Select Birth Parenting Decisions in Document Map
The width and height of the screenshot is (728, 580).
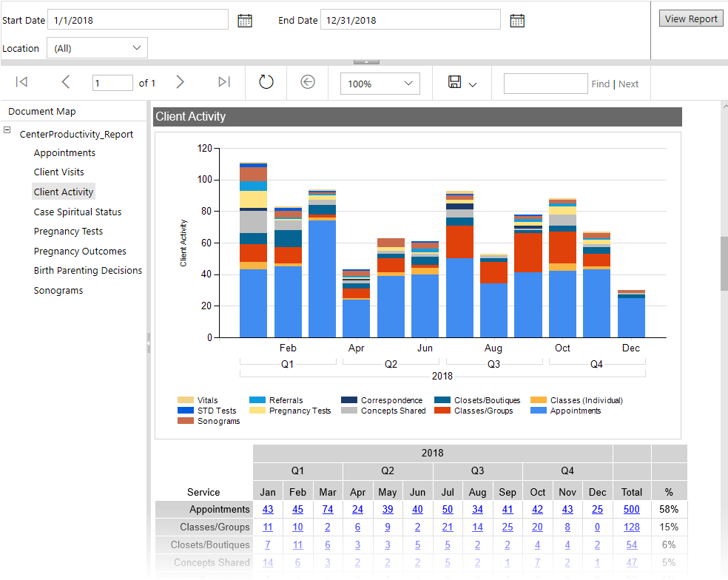88,270
